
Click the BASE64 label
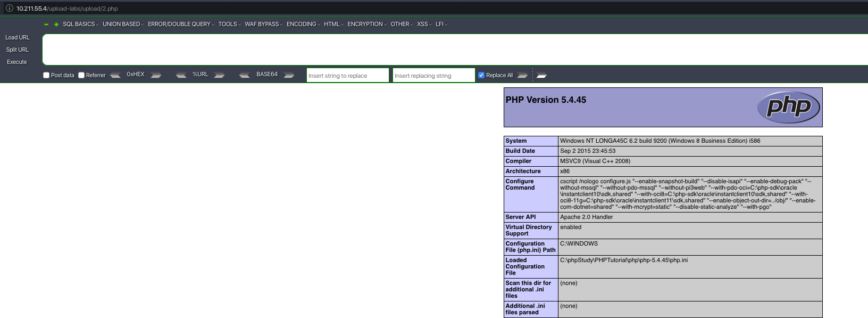click(267, 75)
